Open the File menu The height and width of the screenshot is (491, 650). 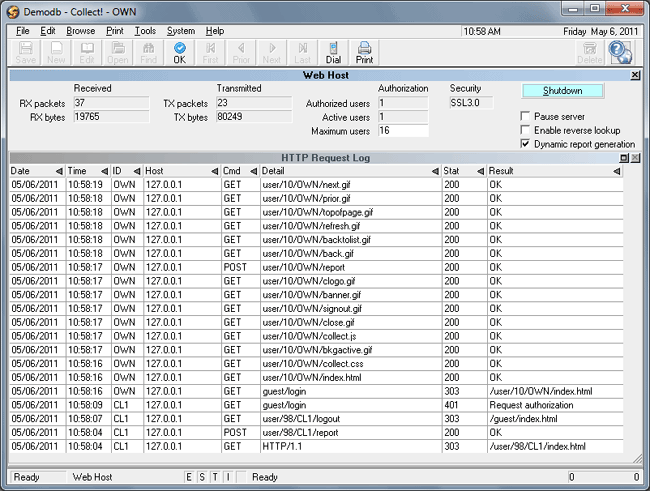[x=23, y=31]
